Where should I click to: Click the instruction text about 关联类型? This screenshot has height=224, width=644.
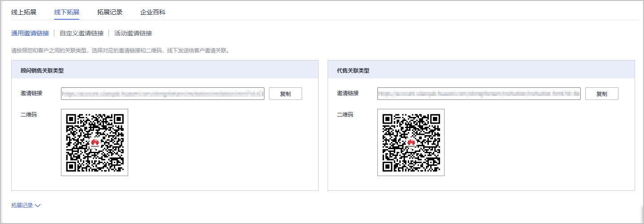tap(121, 51)
